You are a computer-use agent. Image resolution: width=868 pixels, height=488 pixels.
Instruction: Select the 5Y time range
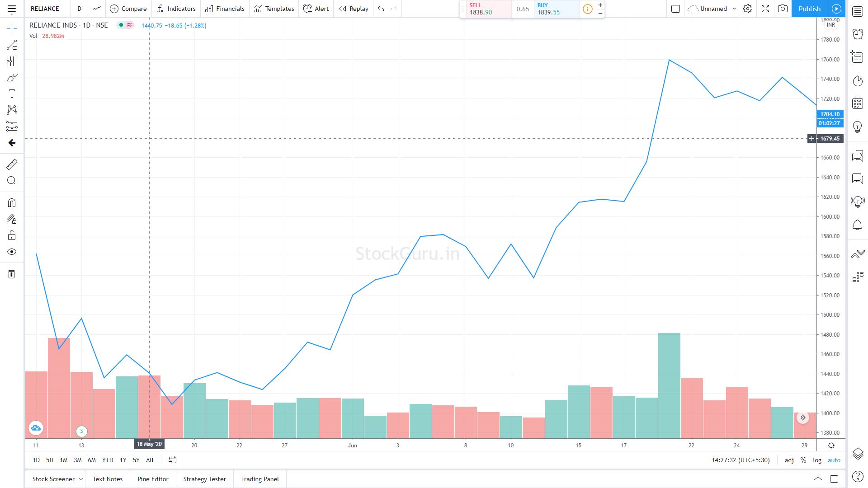coord(136,460)
